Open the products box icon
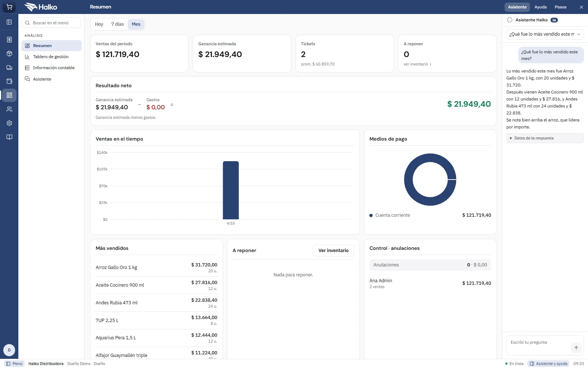588x368 pixels. tap(9, 53)
